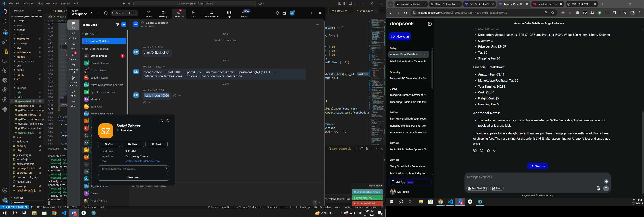The image size is (644, 217).
Task: Open szaheer@vcloudchoice.com email link
Action: click(142, 161)
